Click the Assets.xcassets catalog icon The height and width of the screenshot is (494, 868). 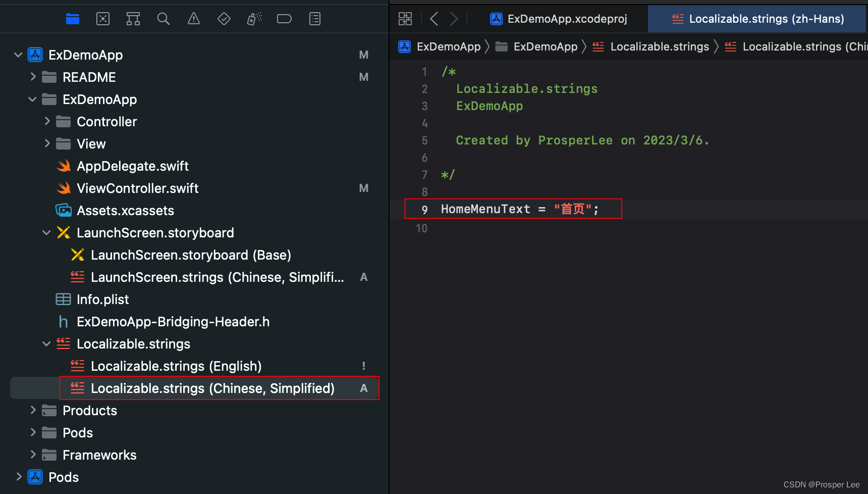[x=64, y=210]
